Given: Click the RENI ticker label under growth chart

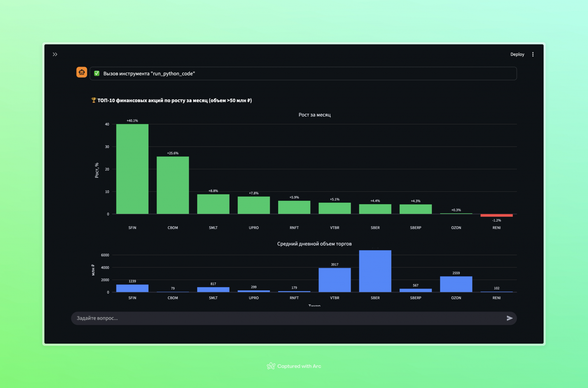Looking at the screenshot, I should (x=497, y=228).
